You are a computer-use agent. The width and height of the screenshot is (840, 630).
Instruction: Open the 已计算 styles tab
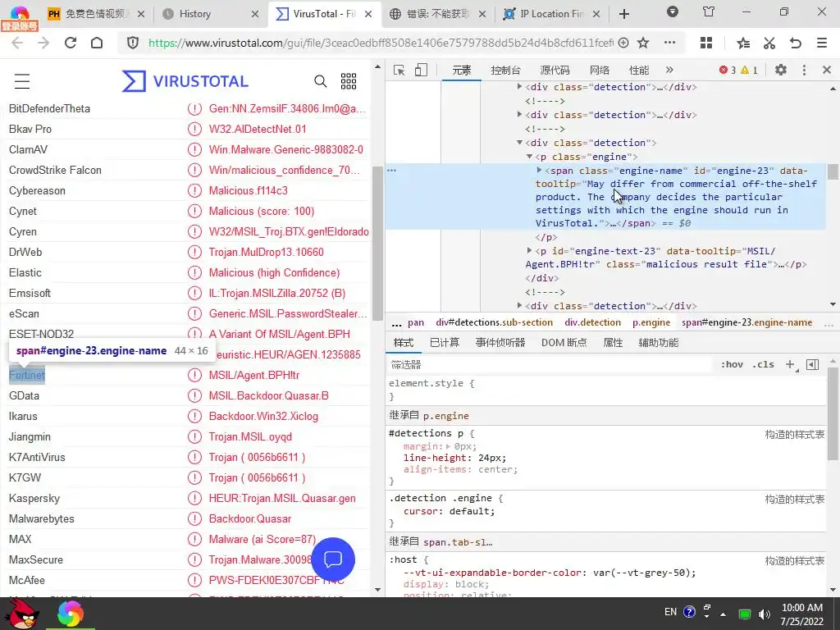445,342
